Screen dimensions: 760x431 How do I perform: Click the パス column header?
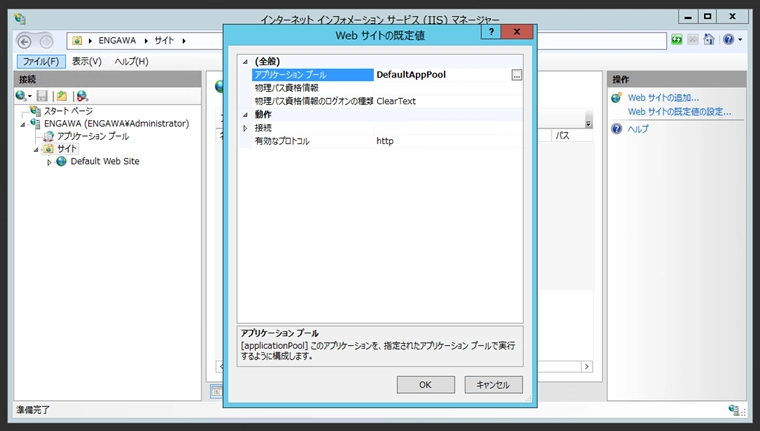pyautogui.click(x=572, y=136)
